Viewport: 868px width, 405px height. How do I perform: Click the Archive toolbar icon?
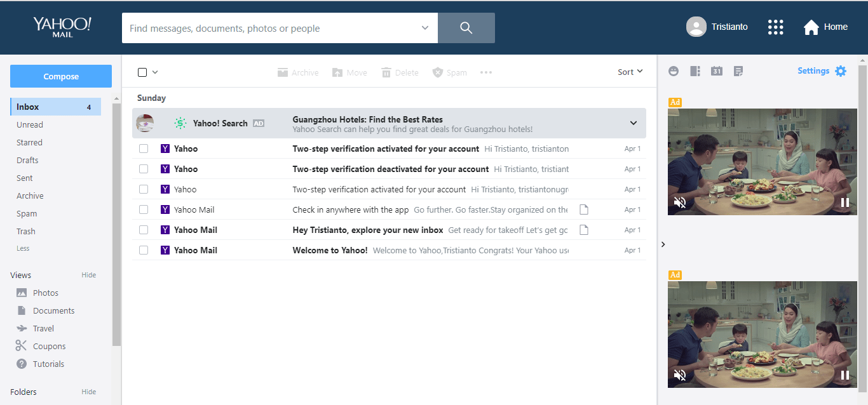point(283,72)
